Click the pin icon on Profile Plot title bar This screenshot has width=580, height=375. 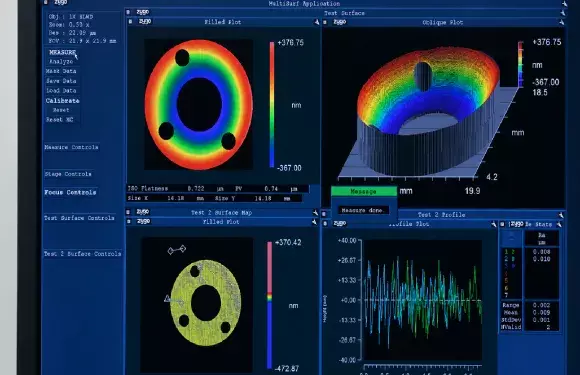(494, 224)
